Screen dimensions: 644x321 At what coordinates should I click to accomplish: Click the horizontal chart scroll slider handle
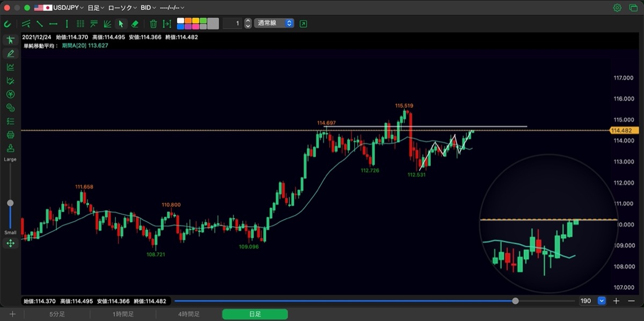tap(516, 301)
